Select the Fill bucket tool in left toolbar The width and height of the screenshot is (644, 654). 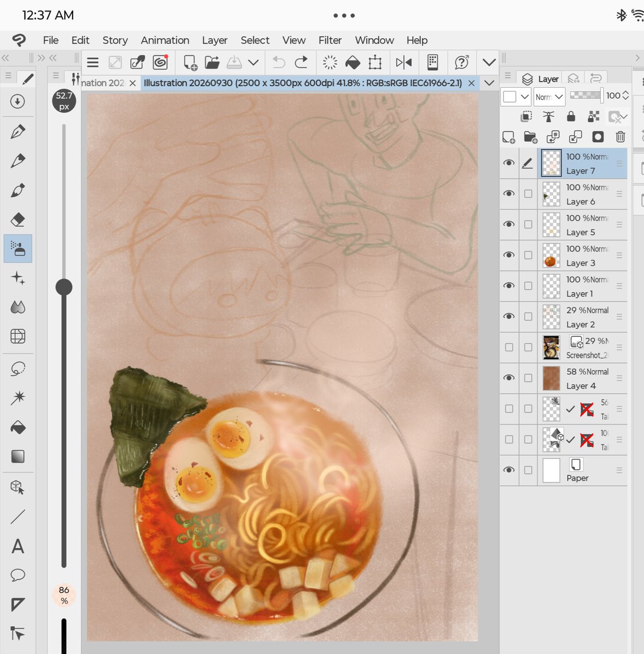[18, 427]
